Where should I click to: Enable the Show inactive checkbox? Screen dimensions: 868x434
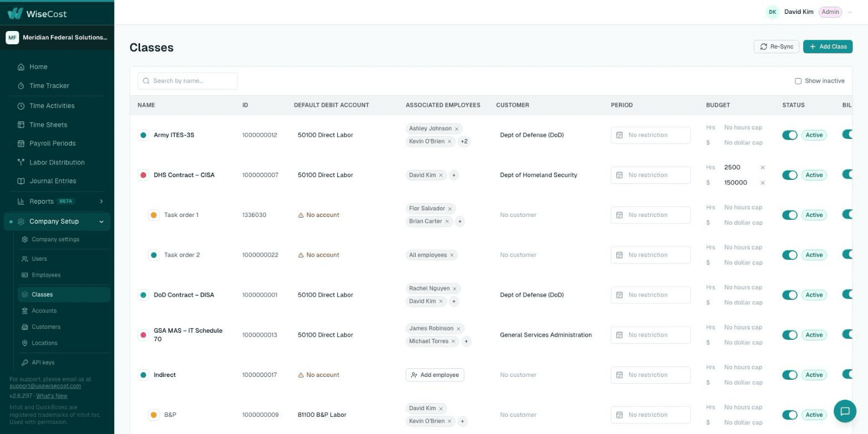point(798,81)
